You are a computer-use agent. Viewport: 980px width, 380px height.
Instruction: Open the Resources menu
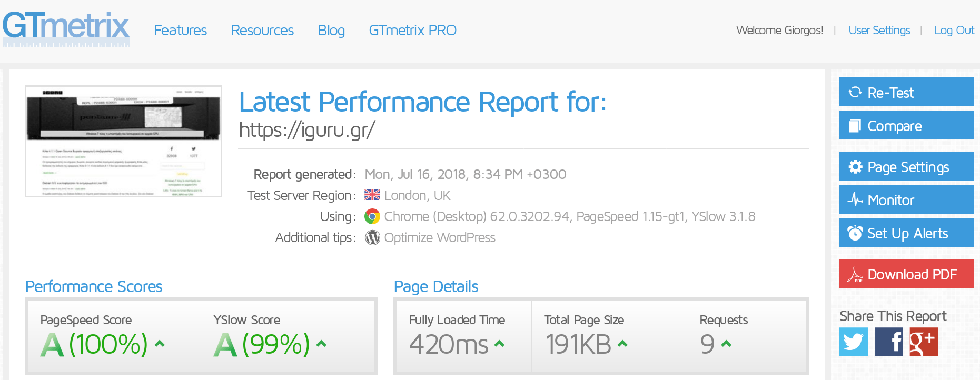pos(262,31)
